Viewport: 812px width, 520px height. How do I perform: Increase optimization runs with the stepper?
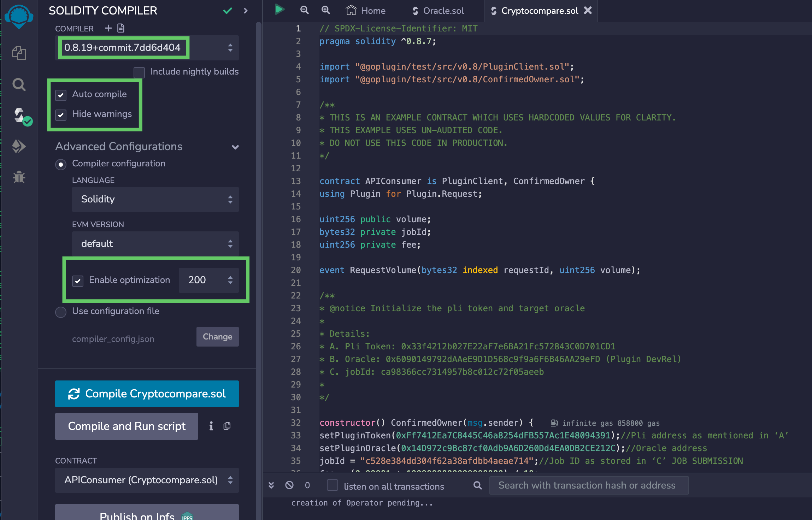click(230, 277)
